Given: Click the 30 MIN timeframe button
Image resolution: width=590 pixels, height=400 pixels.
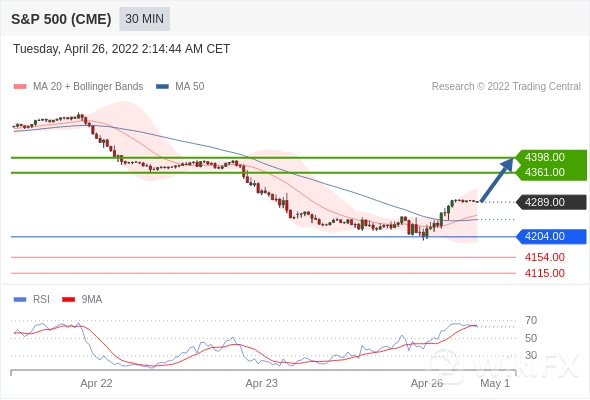Looking at the screenshot, I should pyautogui.click(x=144, y=19).
